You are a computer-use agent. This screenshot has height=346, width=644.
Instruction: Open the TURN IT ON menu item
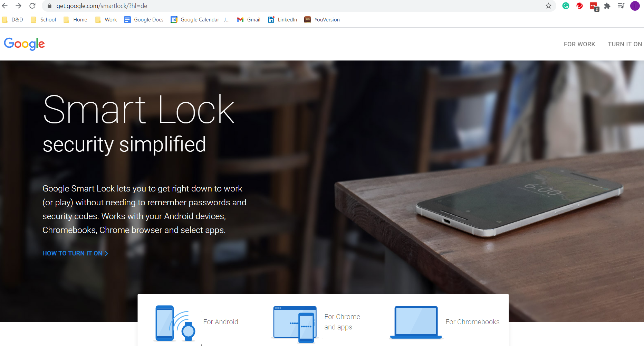click(625, 44)
